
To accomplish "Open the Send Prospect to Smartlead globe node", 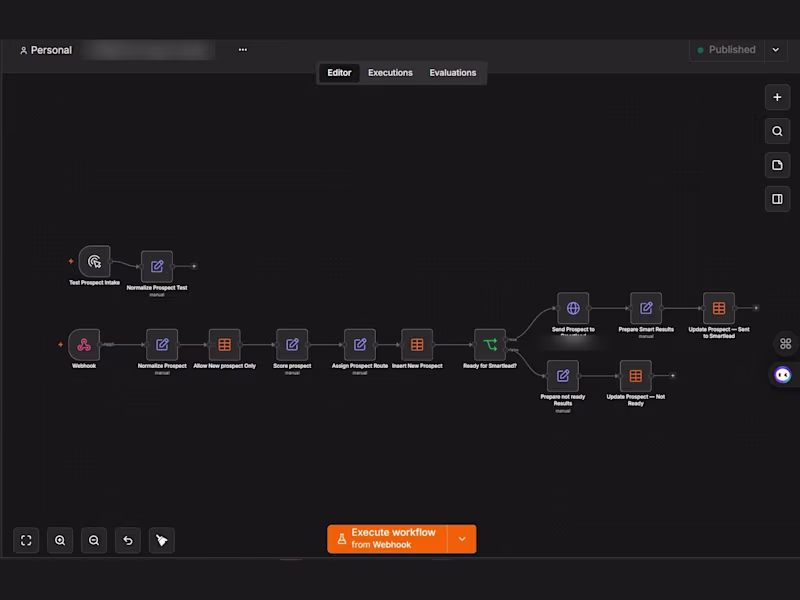I will (573, 308).
